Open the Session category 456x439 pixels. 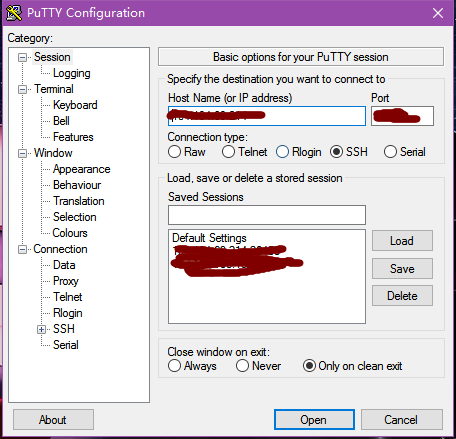52,57
